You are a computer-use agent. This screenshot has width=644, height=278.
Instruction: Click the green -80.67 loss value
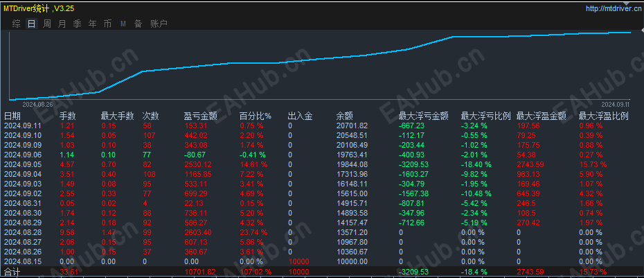pyautogui.click(x=194, y=155)
